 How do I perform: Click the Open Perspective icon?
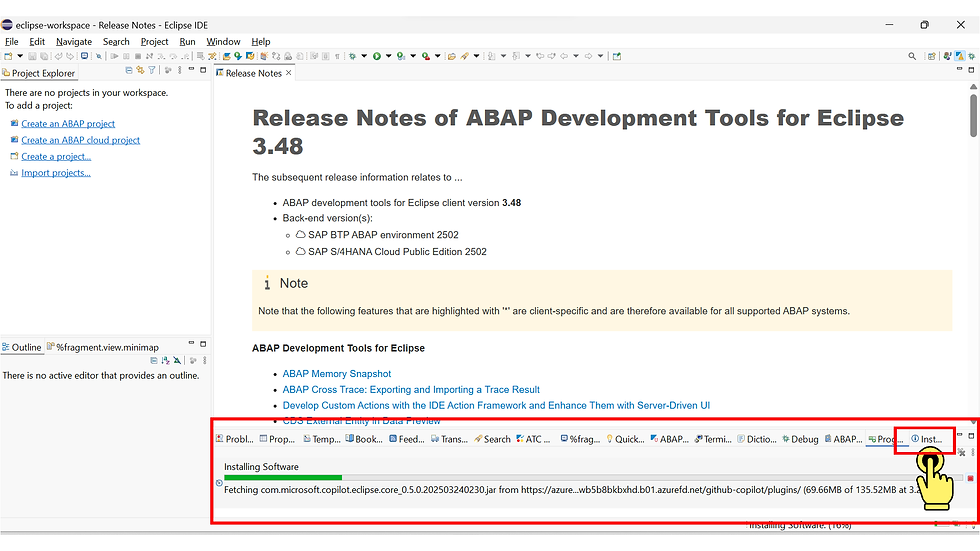[x=931, y=56]
